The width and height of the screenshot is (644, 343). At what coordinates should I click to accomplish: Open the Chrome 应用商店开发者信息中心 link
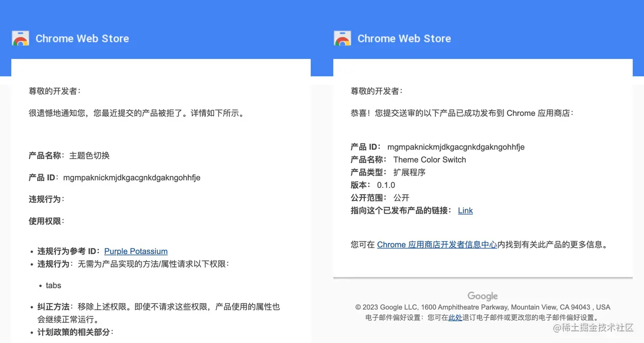click(x=437, y=244)
